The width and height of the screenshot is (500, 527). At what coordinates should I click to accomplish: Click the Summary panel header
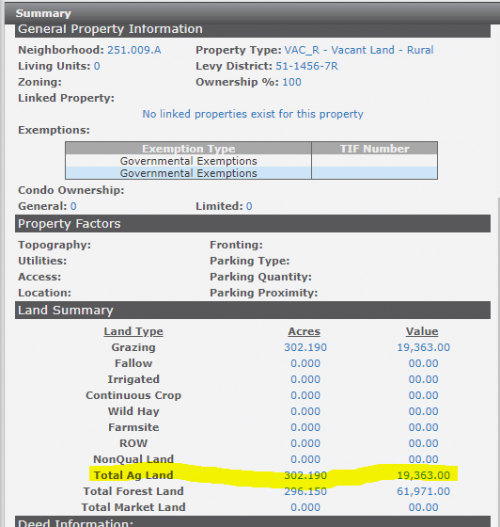click(x=252, y=13)
